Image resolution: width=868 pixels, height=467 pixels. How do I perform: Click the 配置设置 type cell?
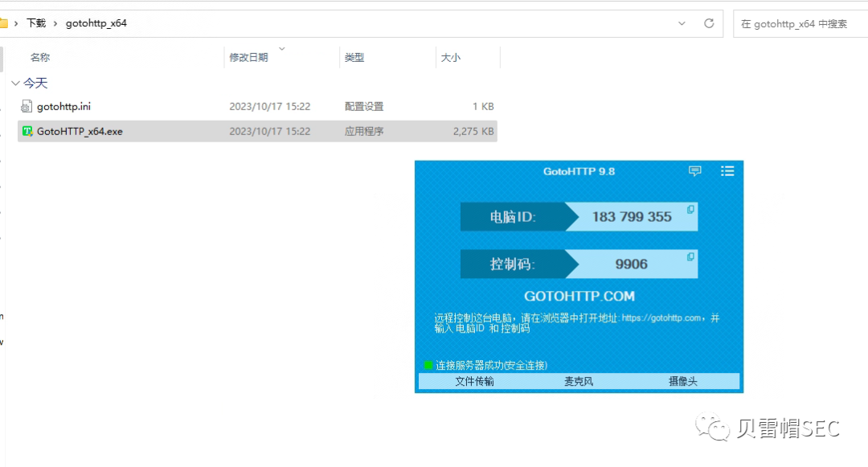364,106
